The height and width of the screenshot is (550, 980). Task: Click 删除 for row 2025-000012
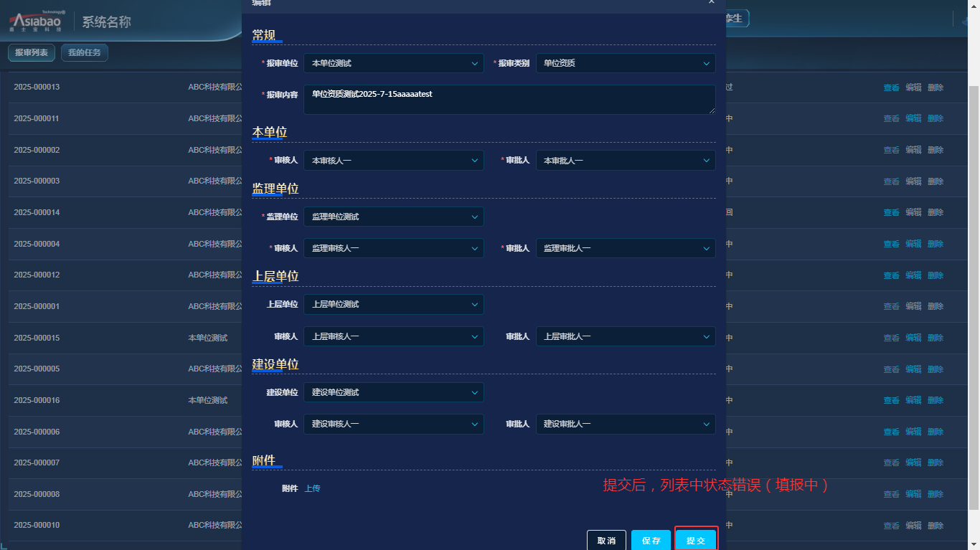[936, 275]
